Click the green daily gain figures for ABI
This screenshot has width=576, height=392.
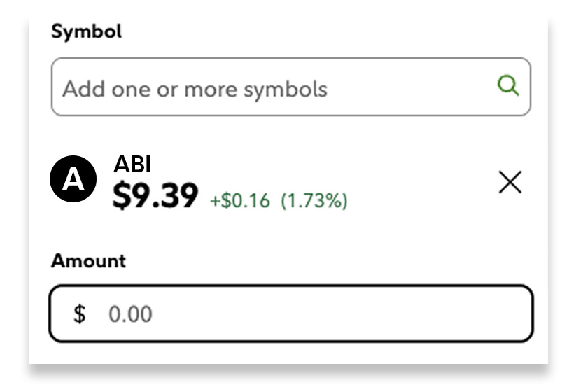tap(279, 202)
